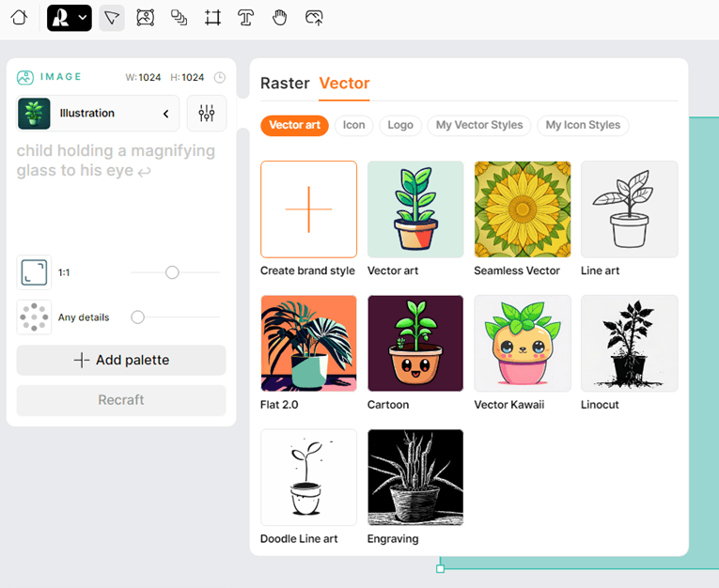Click the Create brand style tile
The width and height of the screenshot is (719, 588).
click(x=308, y=209)
